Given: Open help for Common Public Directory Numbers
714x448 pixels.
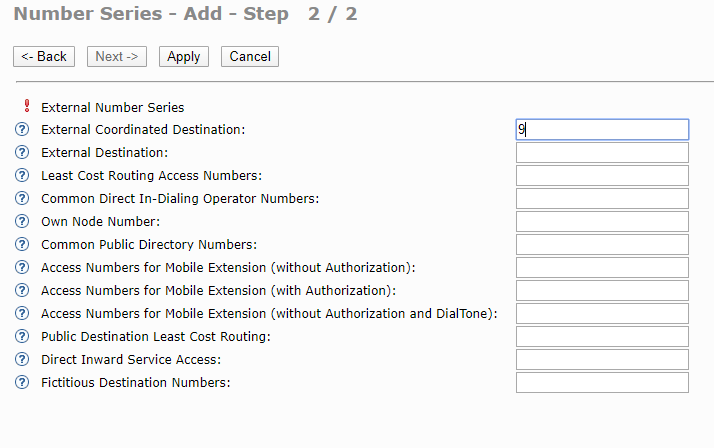Looking at the screenshot, I should [23, 245].
